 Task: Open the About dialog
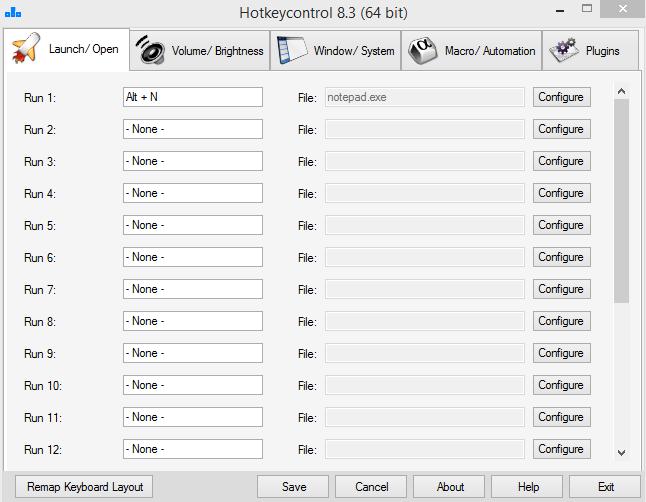point(449,487)
